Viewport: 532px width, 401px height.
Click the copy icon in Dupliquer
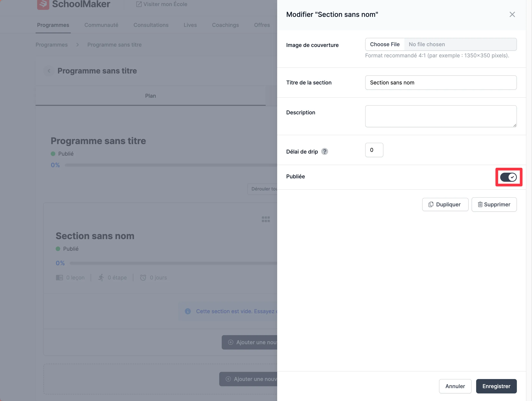(431, 204)
